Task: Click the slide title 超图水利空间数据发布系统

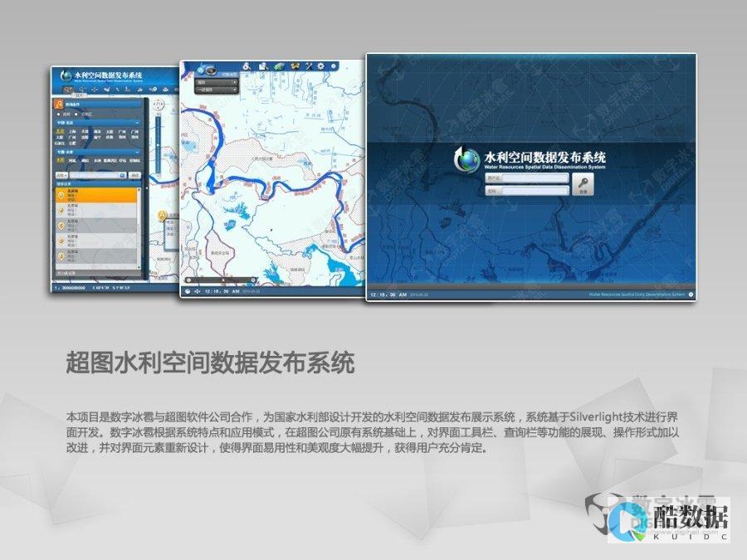Action: tap(210, 363)
